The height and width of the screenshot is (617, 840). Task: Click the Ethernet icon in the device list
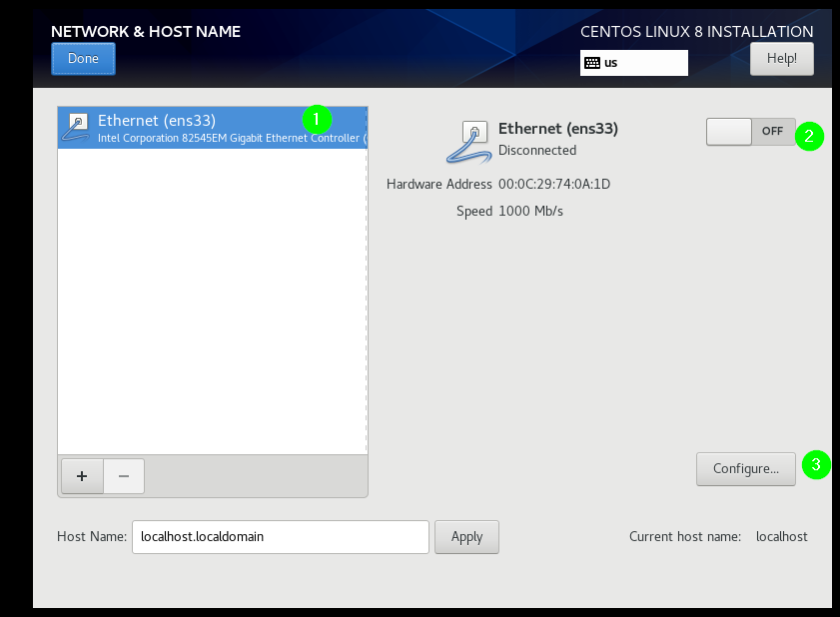(x=76, y=128)
